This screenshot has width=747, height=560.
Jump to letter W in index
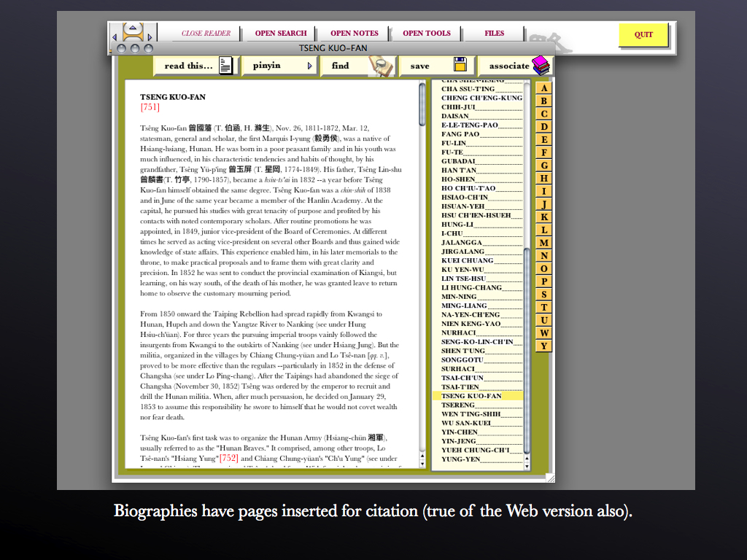tap(543, 332)
